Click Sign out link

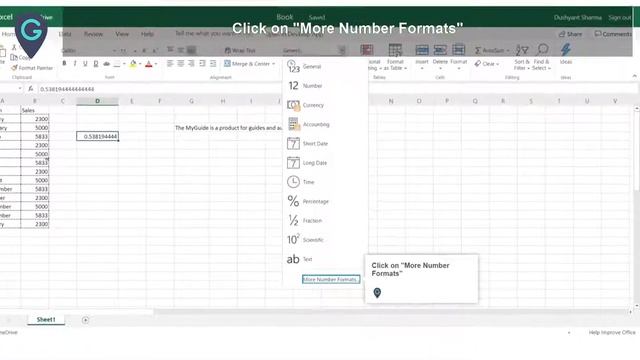pos(620,18)
